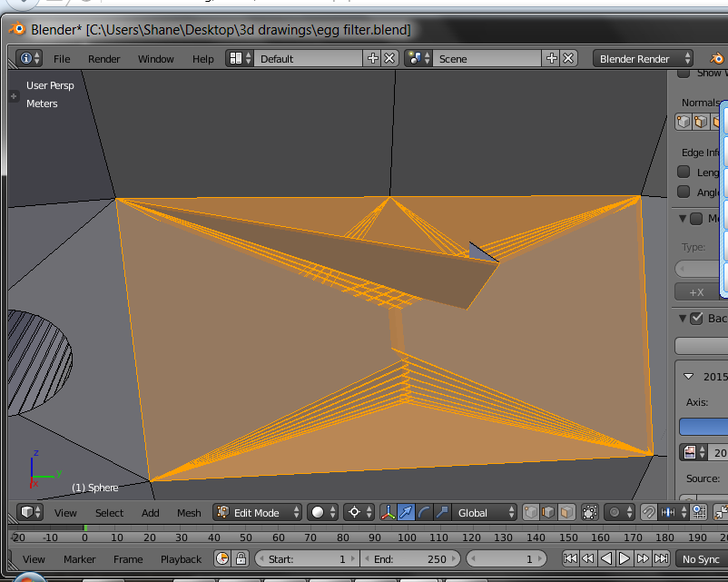Click the current frame number field

pyautogui.click(x=507, y=558)
